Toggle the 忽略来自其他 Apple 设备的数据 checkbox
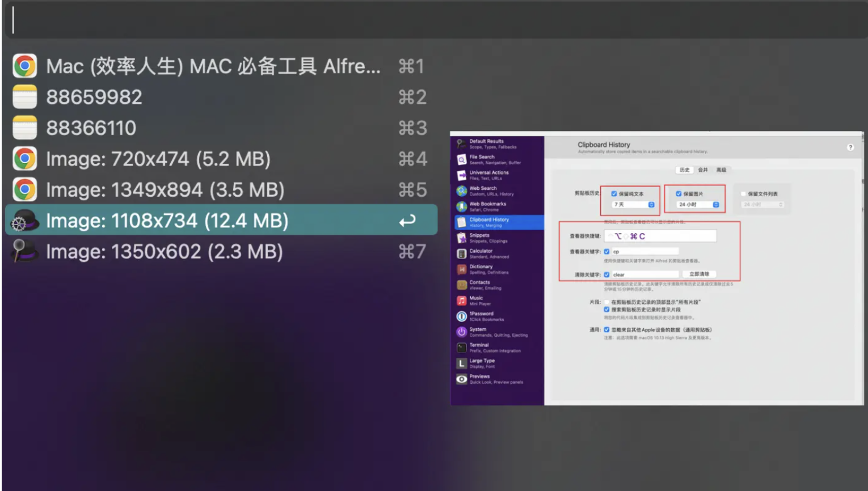Viewport: 868px width, 491px height. pos(606,329)
